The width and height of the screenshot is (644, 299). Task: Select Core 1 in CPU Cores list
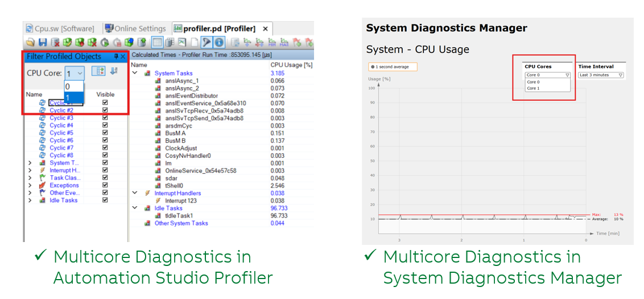point(533,88)
